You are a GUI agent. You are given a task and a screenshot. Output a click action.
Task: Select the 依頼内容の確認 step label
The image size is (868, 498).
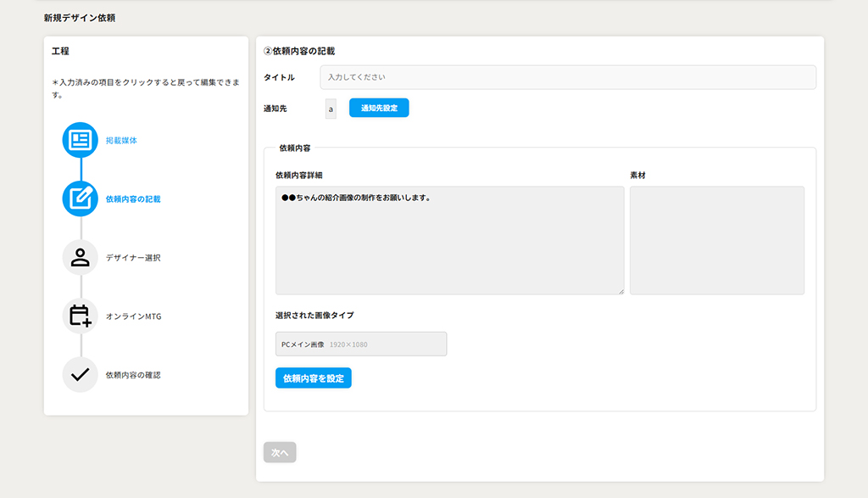tap(133, 376)
